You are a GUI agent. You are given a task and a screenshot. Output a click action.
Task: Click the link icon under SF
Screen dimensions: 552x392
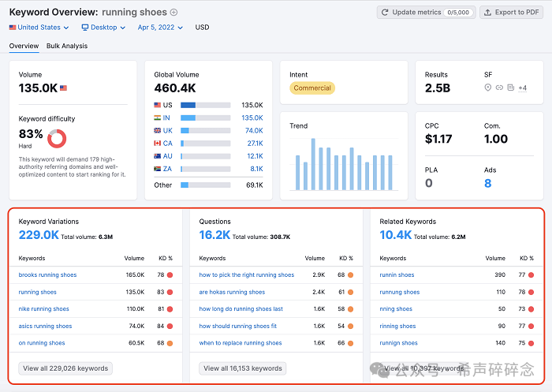499,88
